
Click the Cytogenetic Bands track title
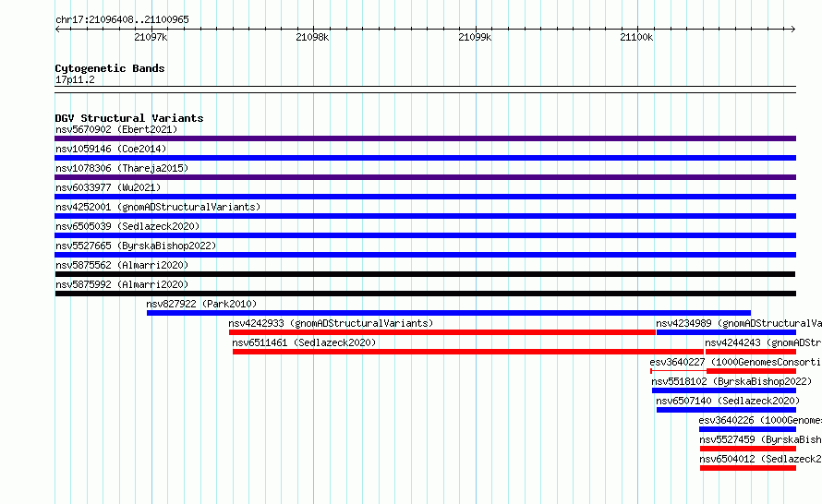tap(110, 68)
